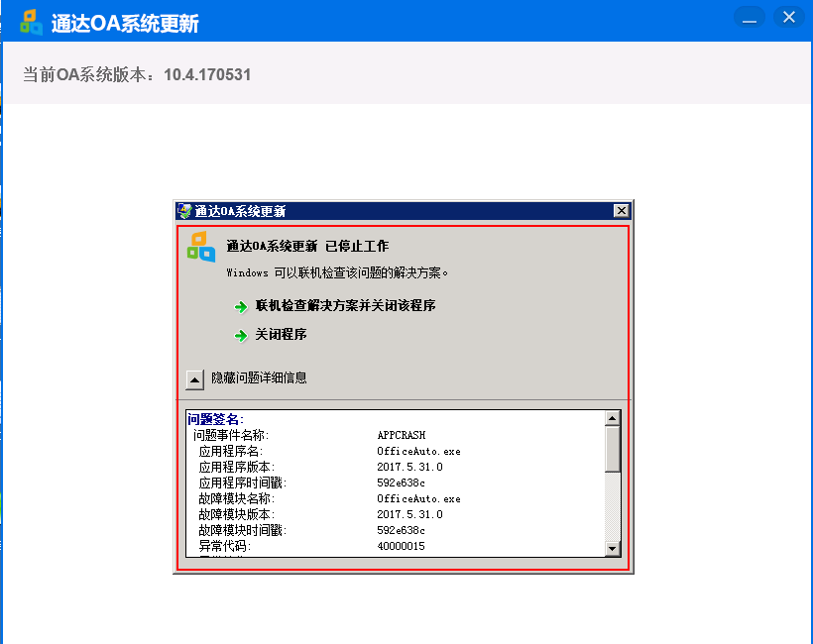Click the details scrollbar down arrow

(x=613, y=548)
